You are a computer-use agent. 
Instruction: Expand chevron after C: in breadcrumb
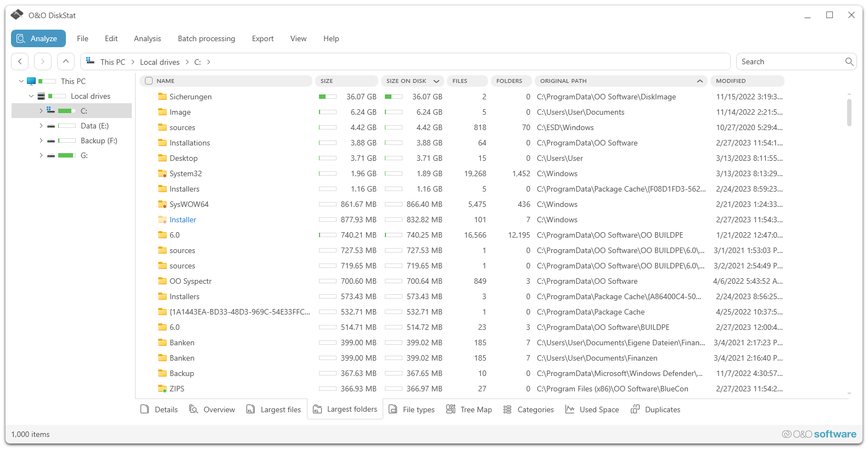(209, 62)
